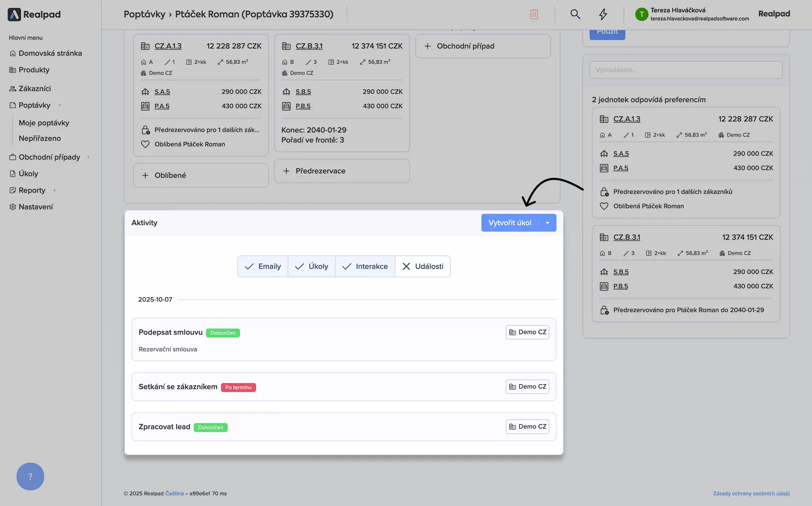Enable the Události activity filter

422,267
